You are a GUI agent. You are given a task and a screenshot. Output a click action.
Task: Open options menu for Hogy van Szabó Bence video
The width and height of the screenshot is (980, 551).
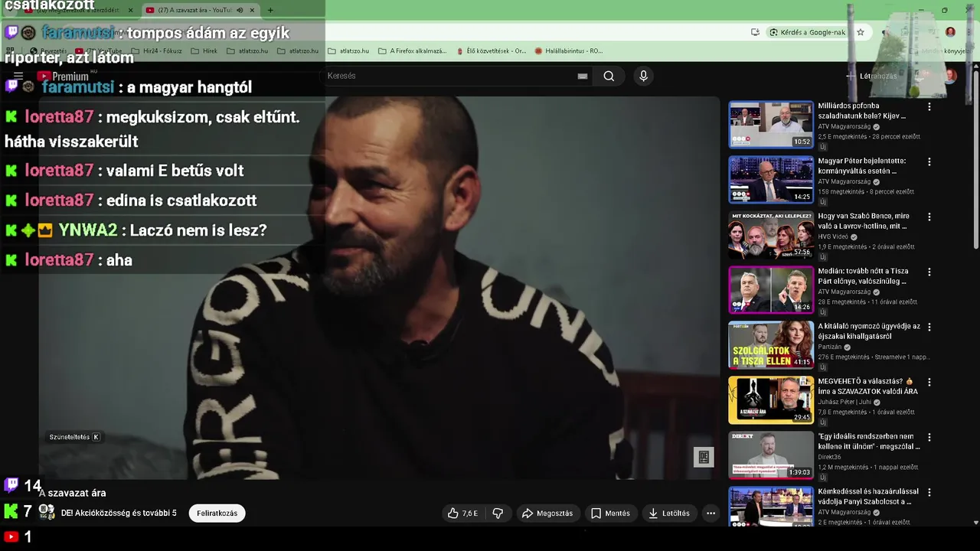pos(929,217)
